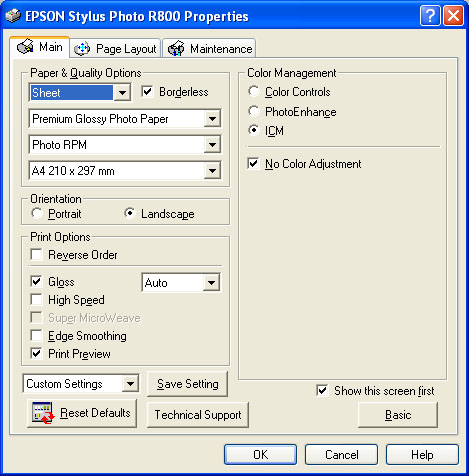
Task: Click the Save Setting button
Action: (187, 384)
